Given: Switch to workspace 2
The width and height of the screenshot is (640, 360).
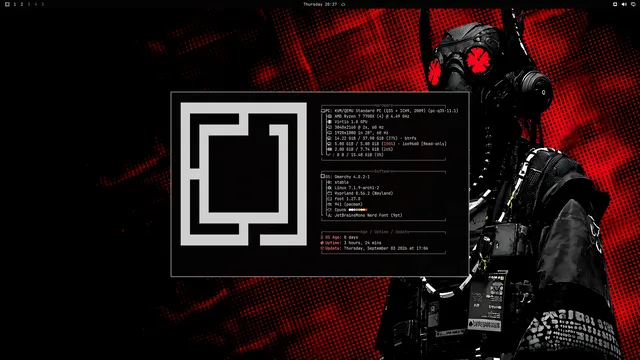Looking at the screenshot, I should pyautogui.click(x=22, y=4).
